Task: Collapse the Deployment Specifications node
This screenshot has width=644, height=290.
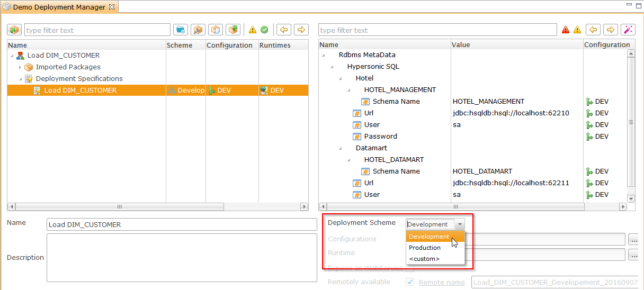Action: coord(20,79)
